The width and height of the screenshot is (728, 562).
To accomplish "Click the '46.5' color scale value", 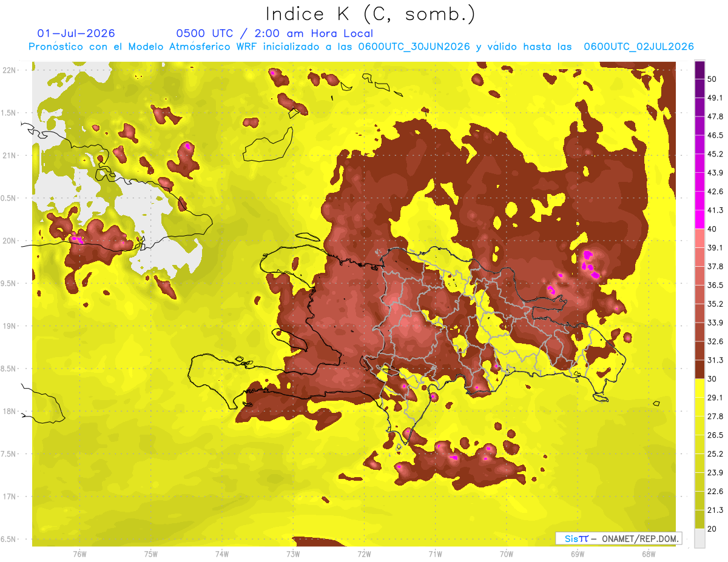I will [x=715, y=135].
